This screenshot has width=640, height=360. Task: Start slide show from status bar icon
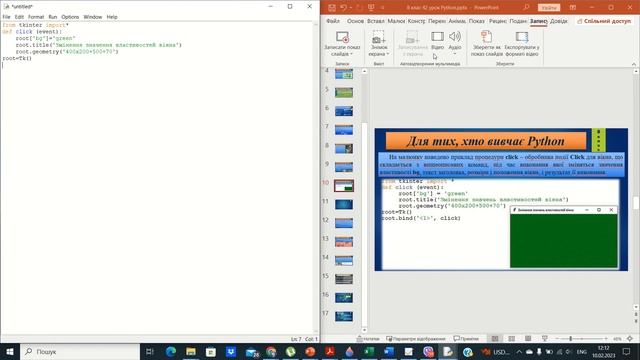[544, 339]
